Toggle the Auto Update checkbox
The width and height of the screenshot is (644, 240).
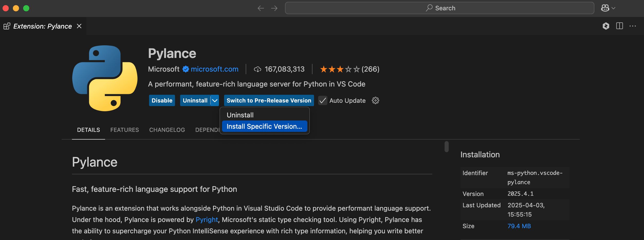tap(323, 100)
